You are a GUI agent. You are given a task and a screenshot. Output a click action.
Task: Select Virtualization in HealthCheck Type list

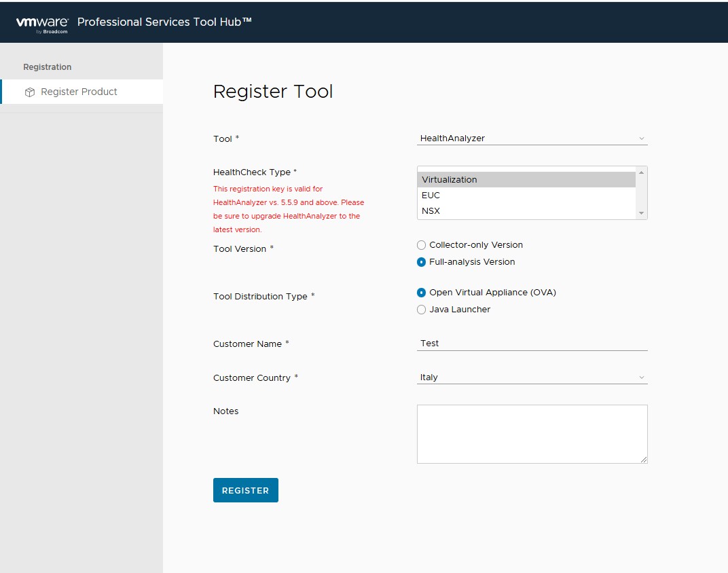(526, 179)
